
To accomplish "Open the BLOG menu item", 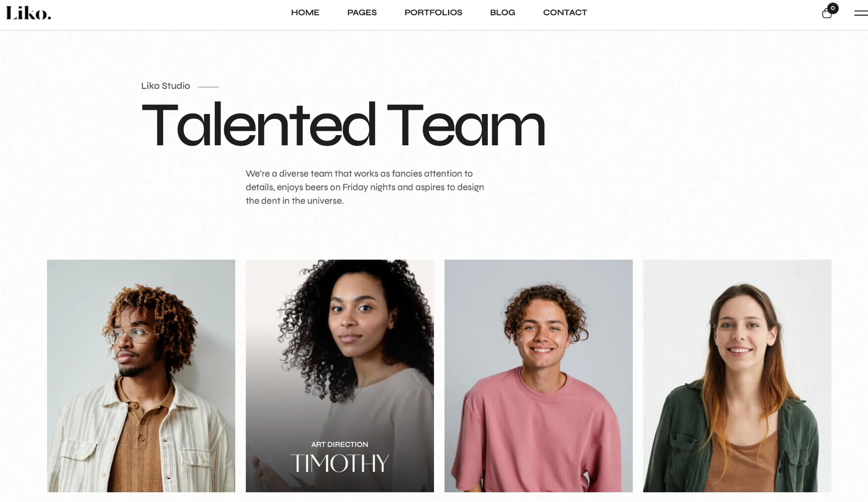I will coord(502,13).
